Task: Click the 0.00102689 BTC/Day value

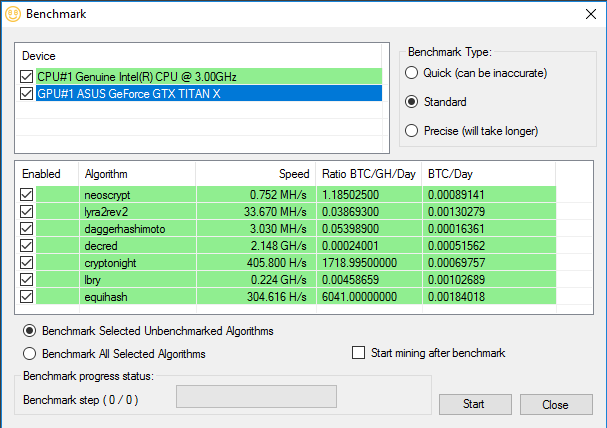Action: point(456,280)
